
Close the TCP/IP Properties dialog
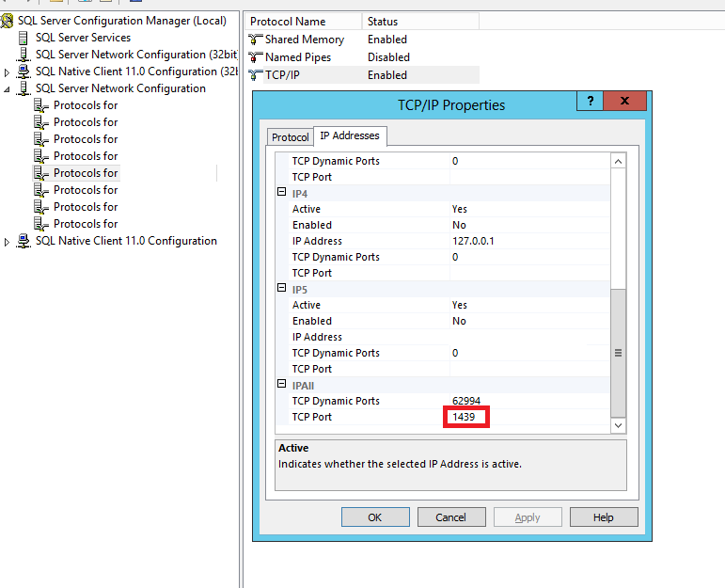(624, 101)
